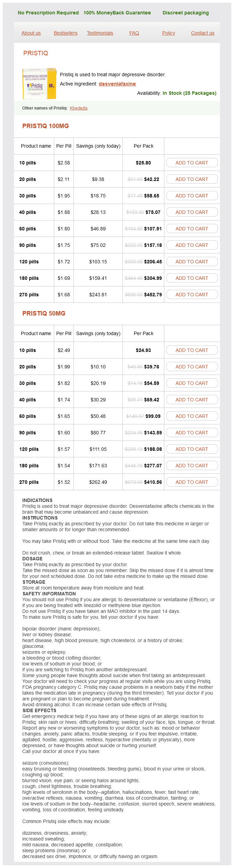Open the FAQ page
This screenshot has height=868, width=234.
point(134,33)
